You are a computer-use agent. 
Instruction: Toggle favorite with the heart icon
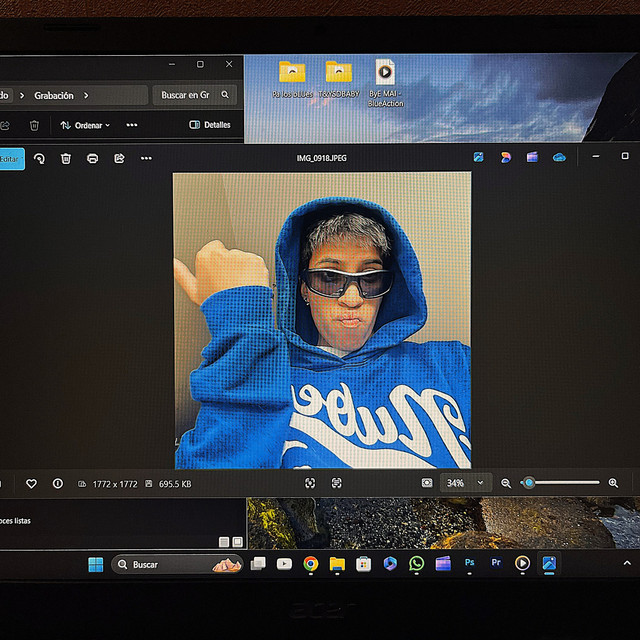31,483
